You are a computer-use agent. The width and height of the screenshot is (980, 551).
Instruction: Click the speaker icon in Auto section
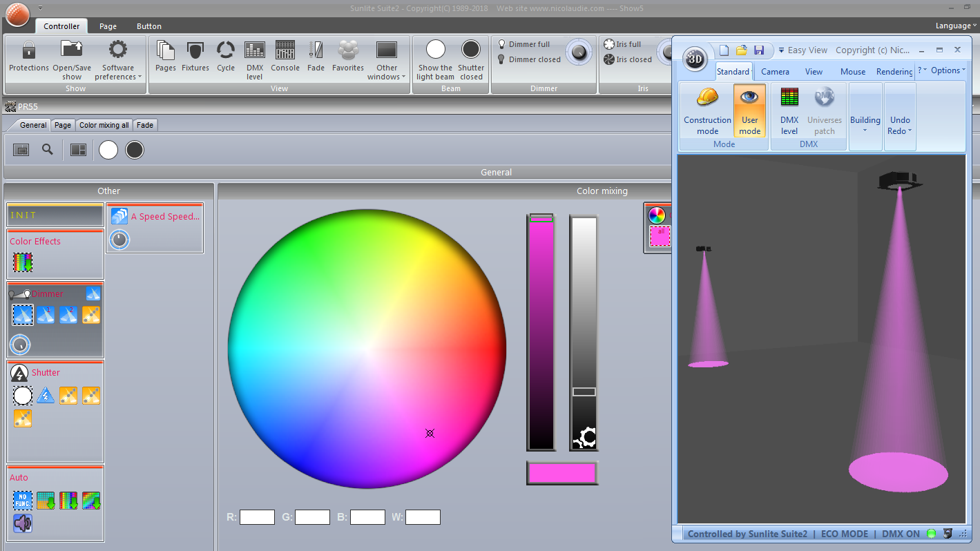coord(23,523)
